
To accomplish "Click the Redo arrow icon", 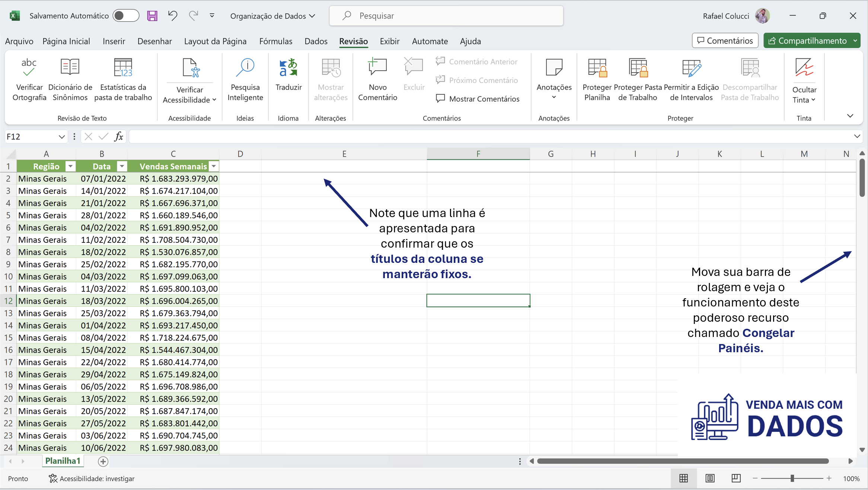I will tap(193, 16).
